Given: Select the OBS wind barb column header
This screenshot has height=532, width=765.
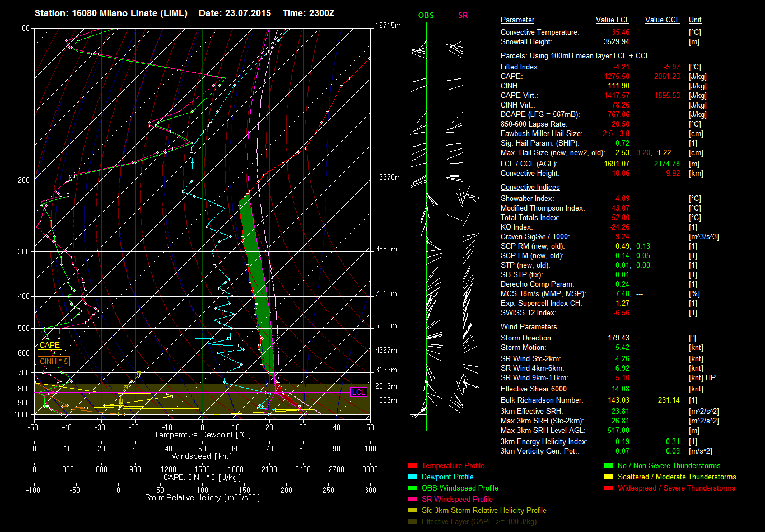Looking at the screenshot, I should (x=426, y=16).
